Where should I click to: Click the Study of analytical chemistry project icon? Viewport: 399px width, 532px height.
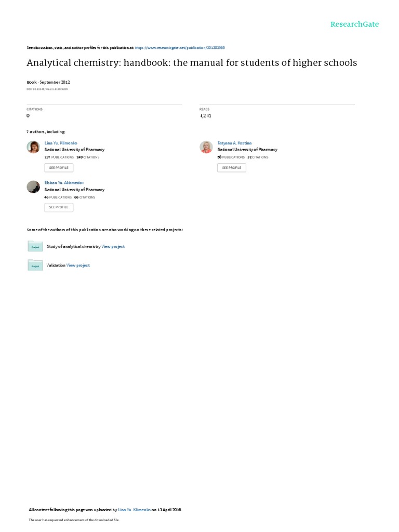coord(35,246)
